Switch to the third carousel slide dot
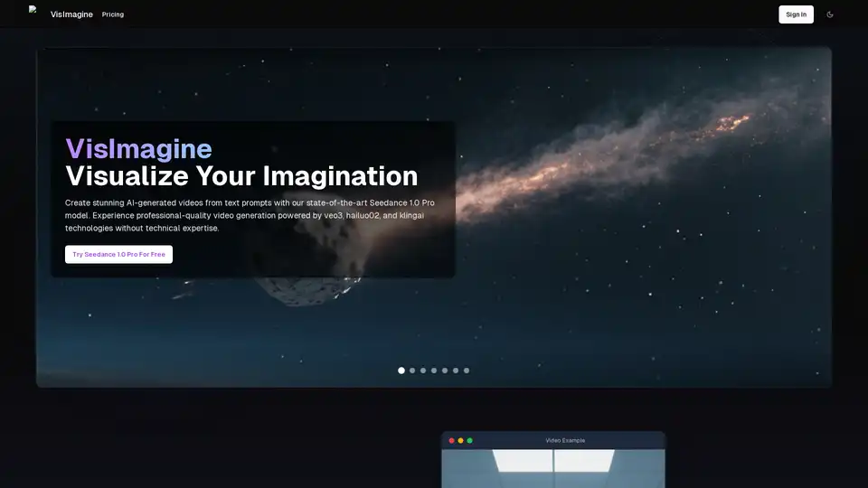Image resolution: width=868 pixels, height=488 pixels. click(x=423, y=371)
